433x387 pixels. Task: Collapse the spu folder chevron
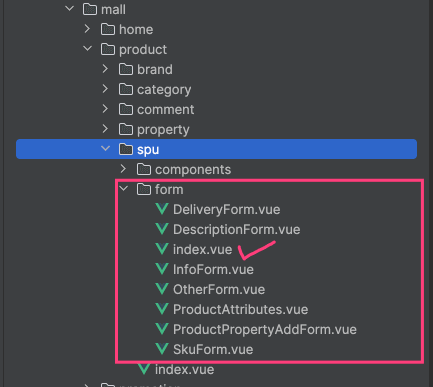pos(106,149)
